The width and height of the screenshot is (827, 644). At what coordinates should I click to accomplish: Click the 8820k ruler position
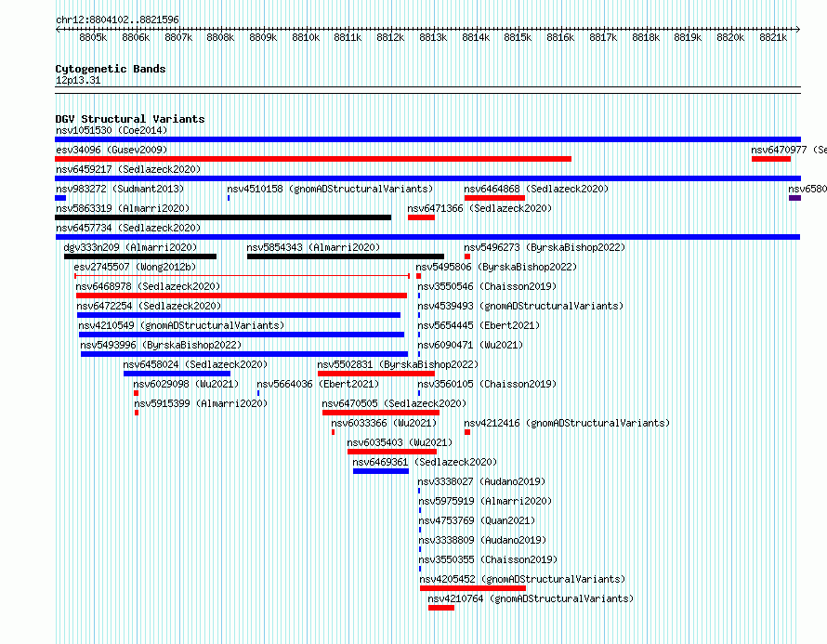pos(730,37)
